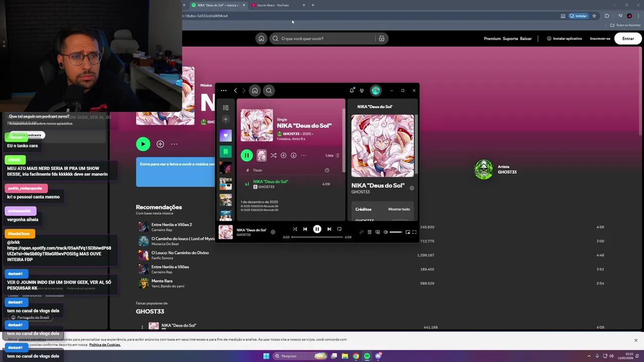Click the Instalar button in address bar
This screenshot has width=644, height=362.
click(579, 16)
